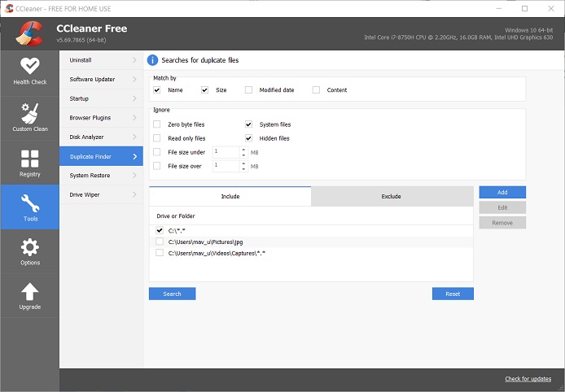This screenshot has height=392, width=565.
Task: Click the Add button
Action: point(502,192)
